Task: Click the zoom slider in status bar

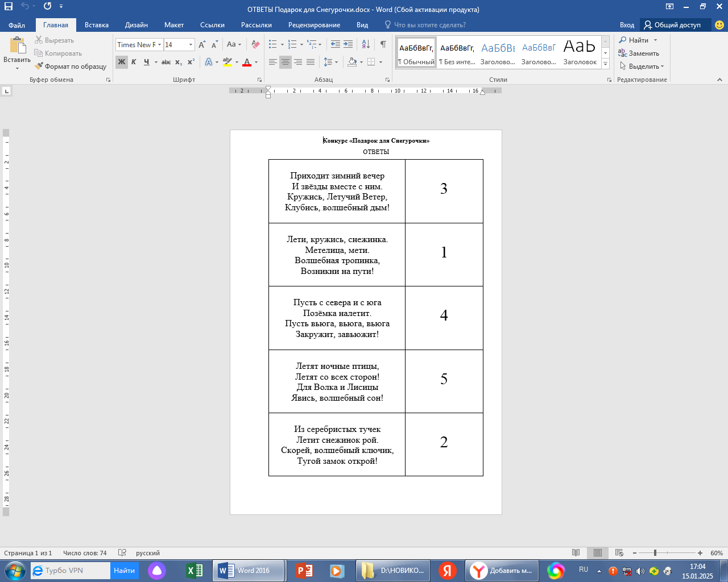Action: tap(655, 553)
